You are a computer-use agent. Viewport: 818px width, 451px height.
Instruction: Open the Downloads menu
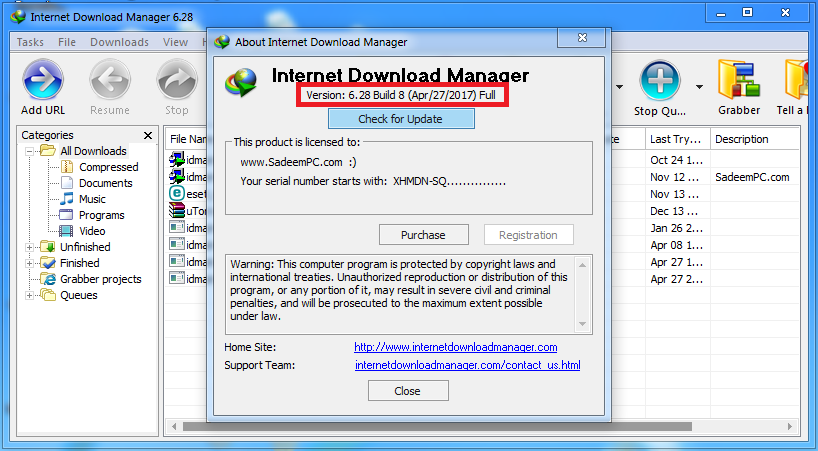[119, 42]
